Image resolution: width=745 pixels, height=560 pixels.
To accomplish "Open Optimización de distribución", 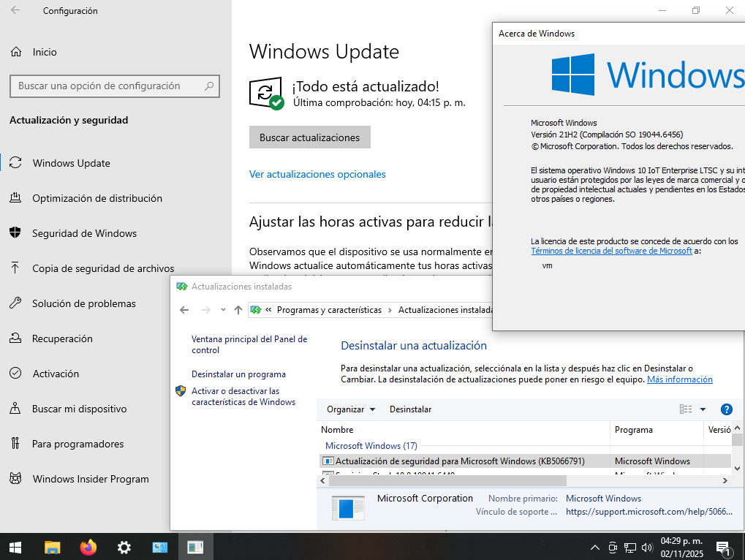I will 97,198.
